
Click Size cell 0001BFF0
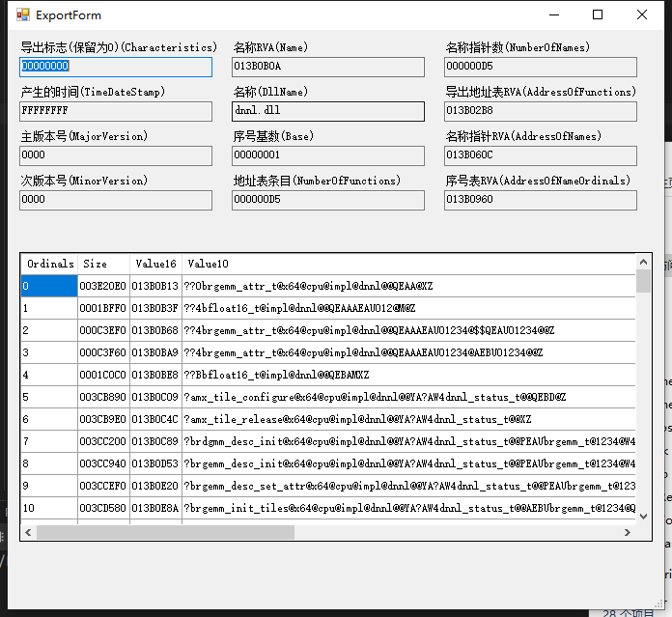103,308
